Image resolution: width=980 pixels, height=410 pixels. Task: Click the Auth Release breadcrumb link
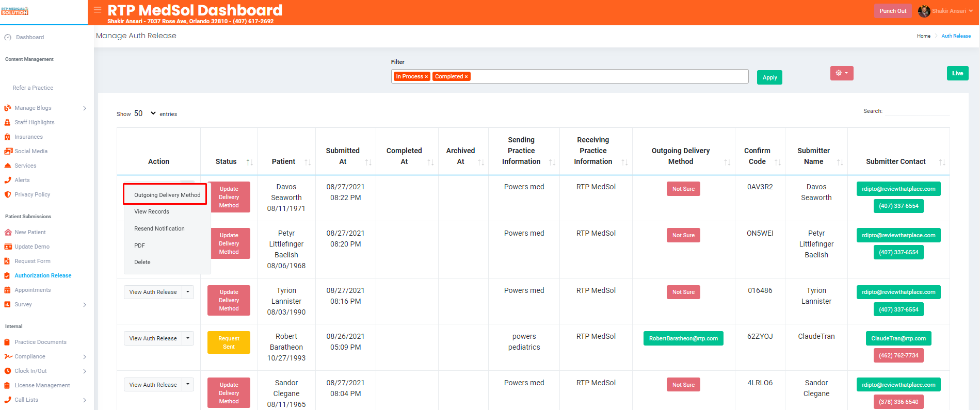click(956, 36)
